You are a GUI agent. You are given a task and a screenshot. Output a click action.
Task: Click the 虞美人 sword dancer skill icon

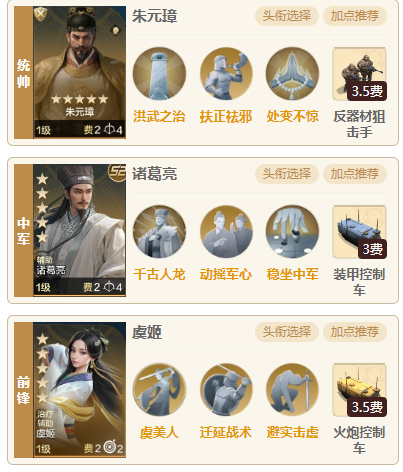(x=159, y=389)
